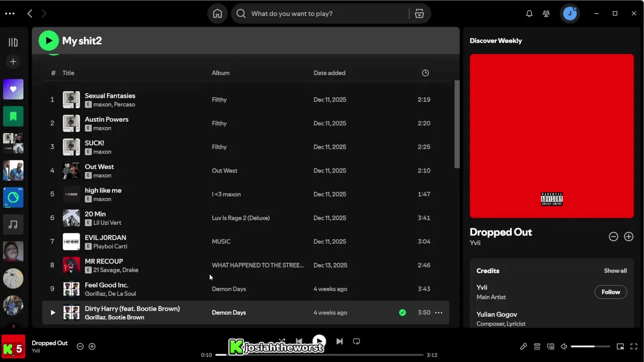Image resolution: width=644 pixels, height=362 pixels.
Task: Open Connect to a device
Action: (x=550, y=346)
